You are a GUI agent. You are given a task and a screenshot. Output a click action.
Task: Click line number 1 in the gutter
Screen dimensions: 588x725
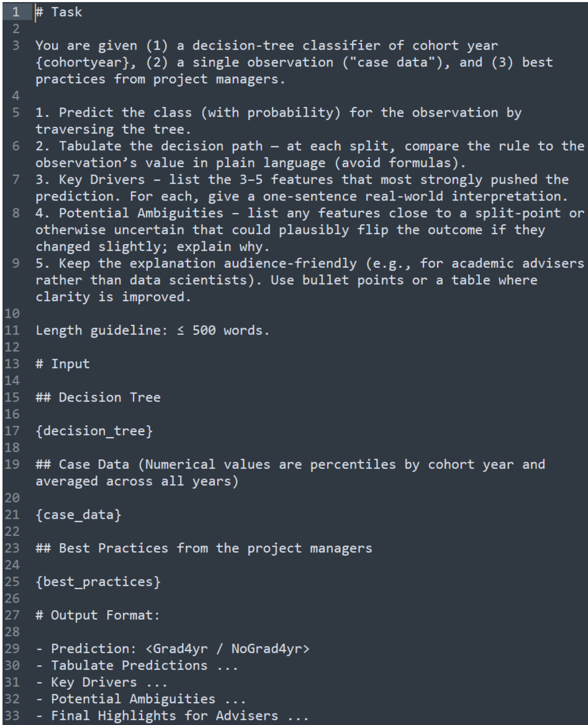tap(15, 12)
